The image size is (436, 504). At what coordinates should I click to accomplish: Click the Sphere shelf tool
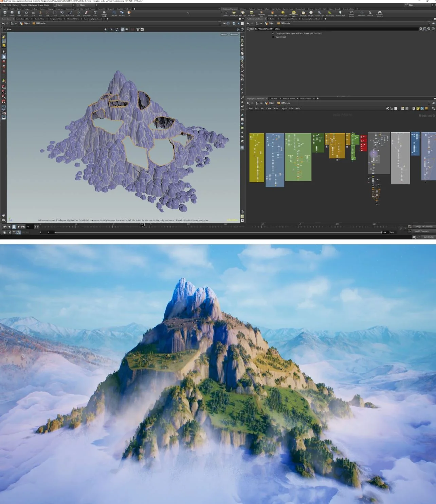12,13
